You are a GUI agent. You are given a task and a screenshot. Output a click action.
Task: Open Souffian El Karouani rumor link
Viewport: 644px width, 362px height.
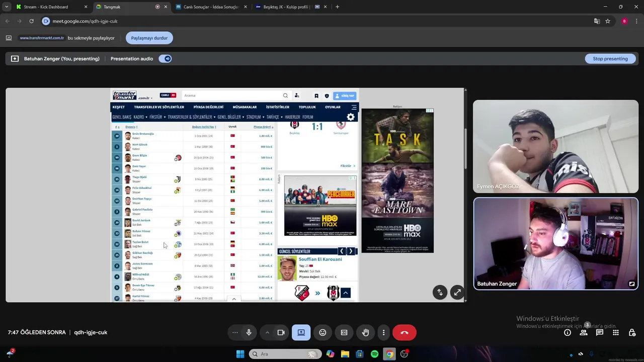click(x=320, y=259)
